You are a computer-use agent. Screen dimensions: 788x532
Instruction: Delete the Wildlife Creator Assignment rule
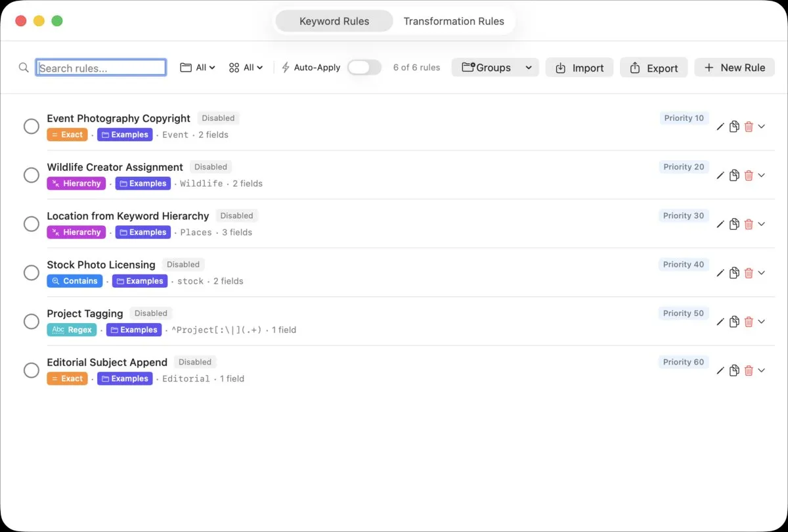pos(749,175)
